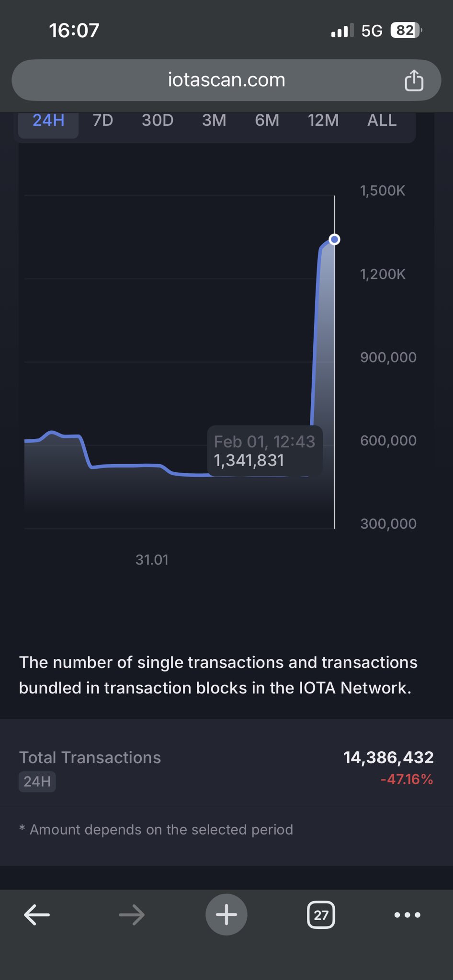The image size is (453, 980).
Task: Show ALL time chart data
Action: (x=382, y=121)
